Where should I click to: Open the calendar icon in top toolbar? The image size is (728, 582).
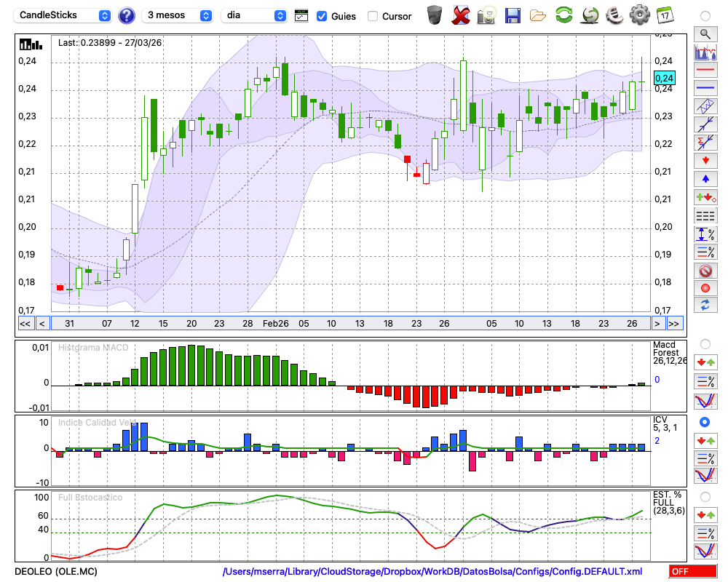click(x=664, y=15)
